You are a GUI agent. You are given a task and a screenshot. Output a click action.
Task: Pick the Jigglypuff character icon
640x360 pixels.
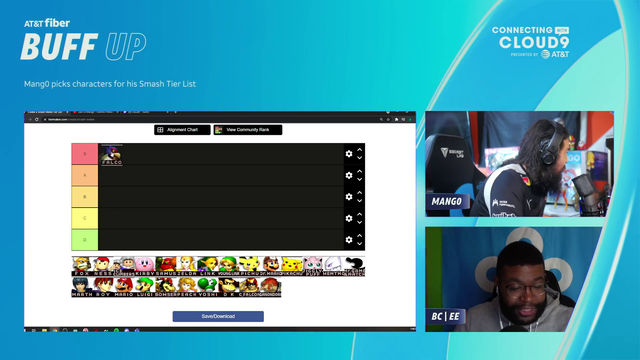[313, 266]
